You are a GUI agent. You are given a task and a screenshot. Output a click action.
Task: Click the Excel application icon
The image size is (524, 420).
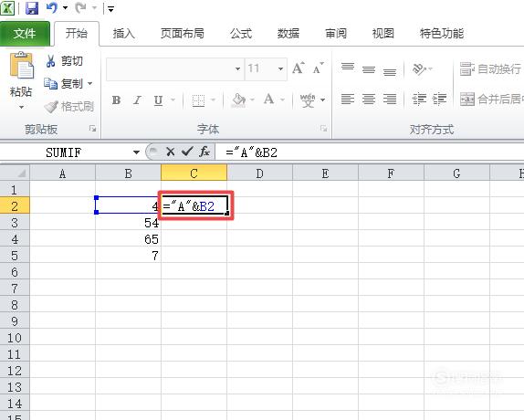click(x=7, y=8)
